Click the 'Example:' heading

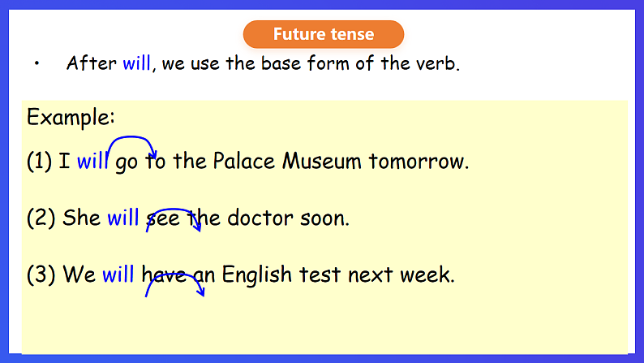tap(71, 117)
